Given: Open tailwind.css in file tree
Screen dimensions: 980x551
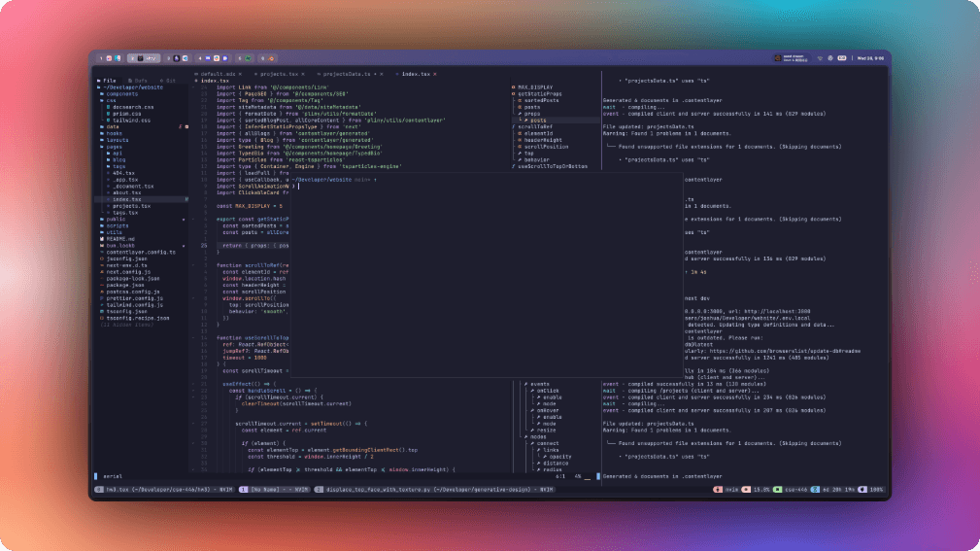Looking at the screenshot, I should [131, 121].
